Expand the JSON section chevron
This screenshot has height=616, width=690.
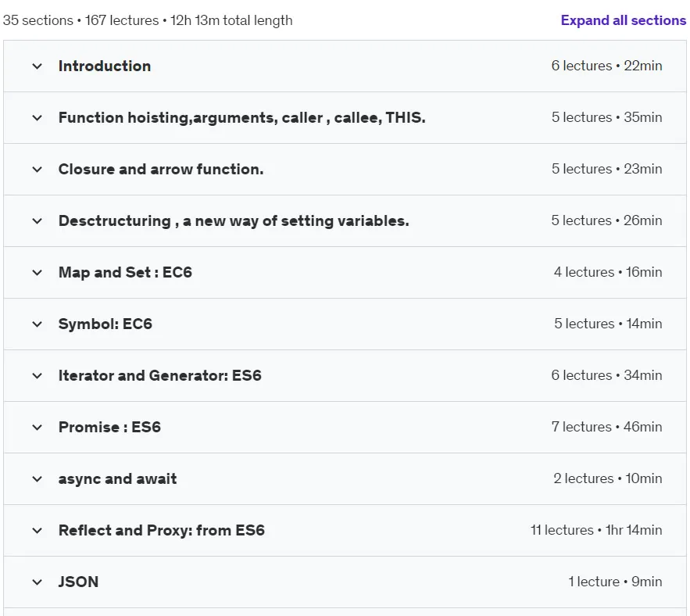[x=38, y=582]
